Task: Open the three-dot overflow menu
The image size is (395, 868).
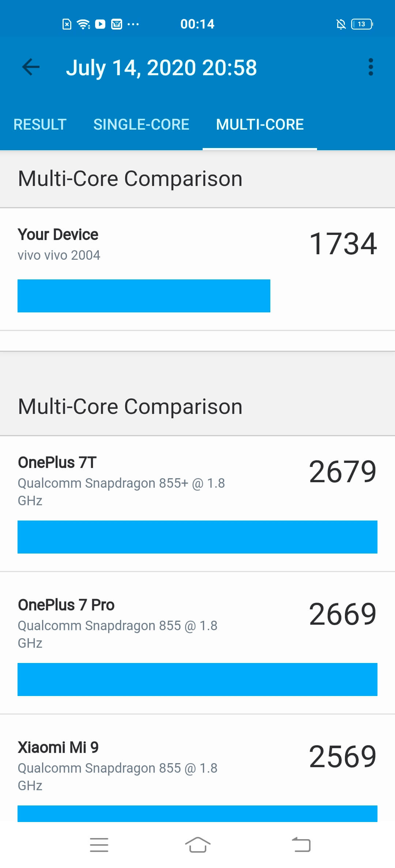Action: pos(370,67)
